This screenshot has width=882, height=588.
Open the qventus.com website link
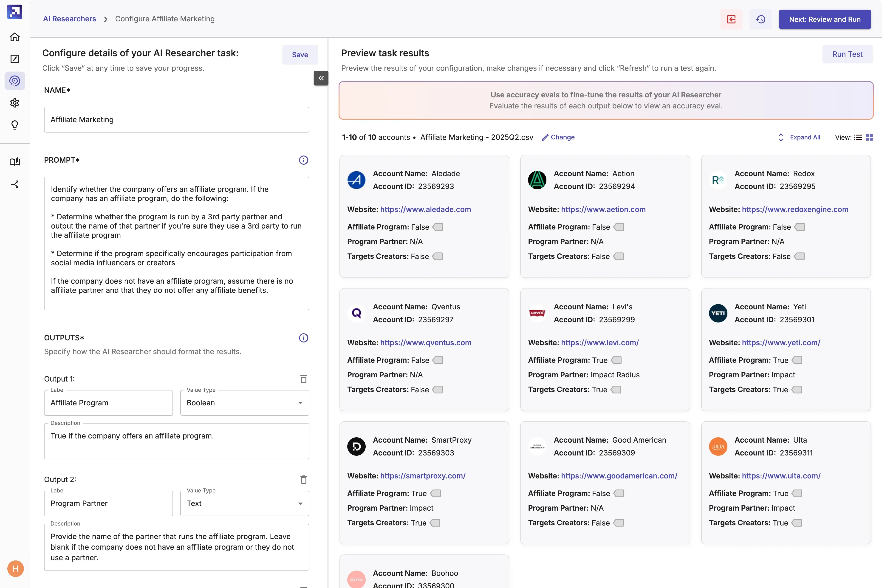426,342
